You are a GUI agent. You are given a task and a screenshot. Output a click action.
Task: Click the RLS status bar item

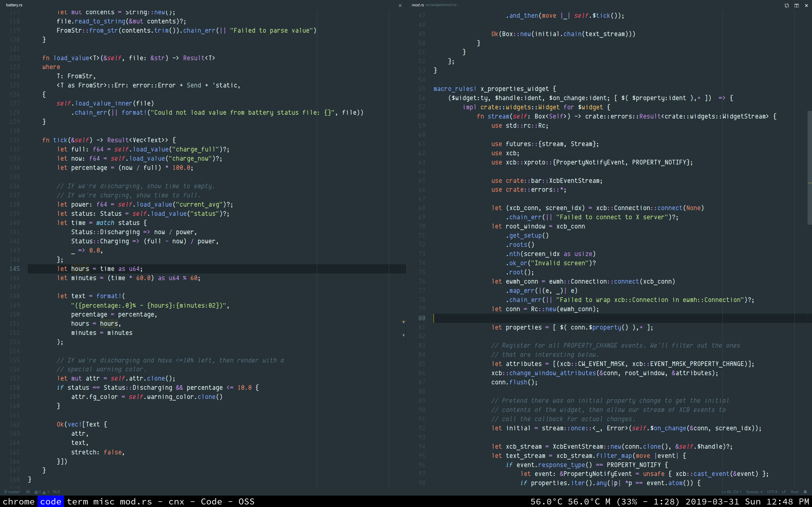point(56,492)
